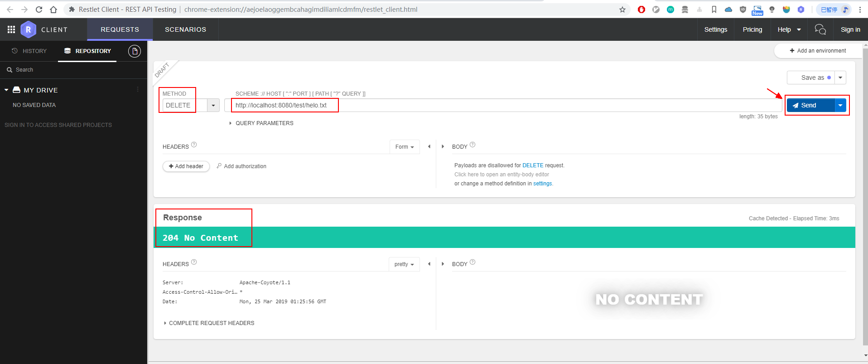
Task: Open the HISTORY tab
Action: (x=29, y=51)
